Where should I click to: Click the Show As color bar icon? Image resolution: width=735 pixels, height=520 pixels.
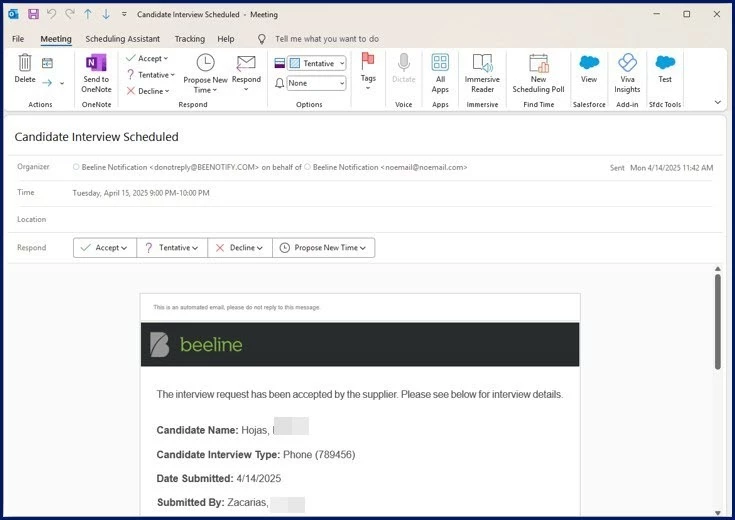280,63
